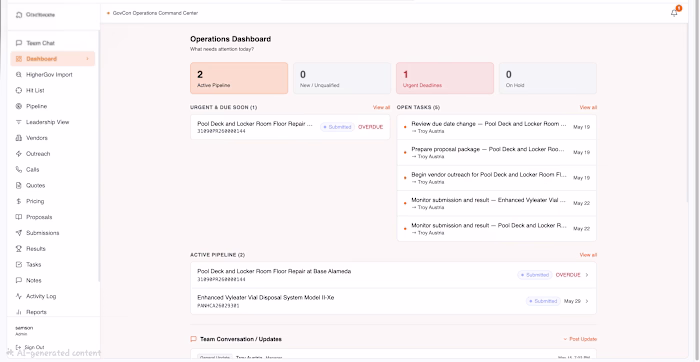Click the app logo icon in sidebar header
This screenshot has height=362, width=700.
click(19, 15)
